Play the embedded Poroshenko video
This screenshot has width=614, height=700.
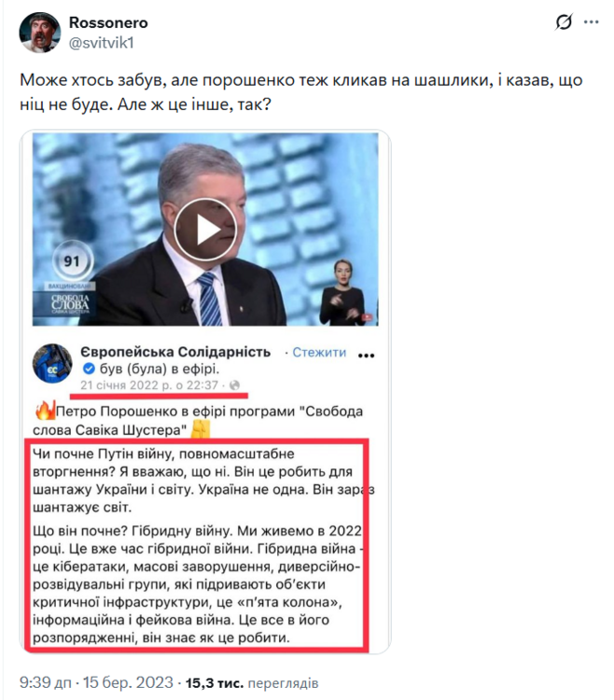coord(204,230)
